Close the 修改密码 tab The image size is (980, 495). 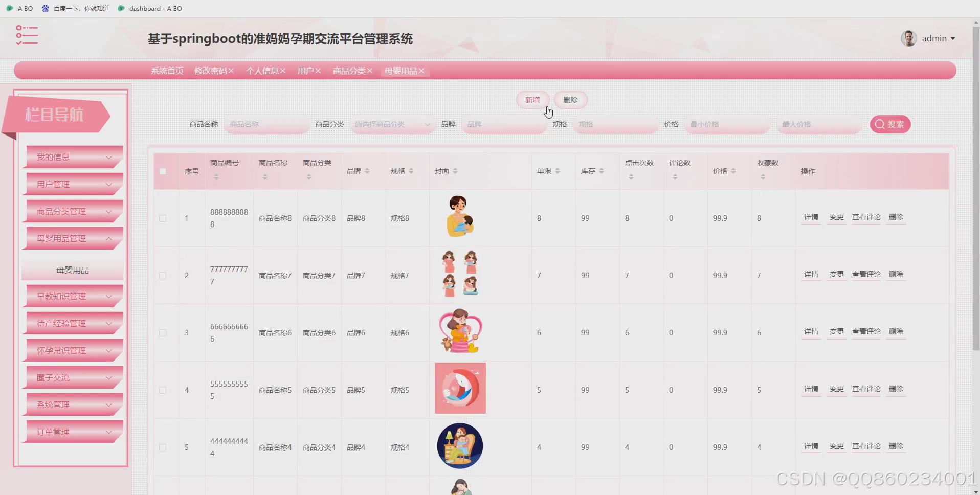(x=231, y=71)
